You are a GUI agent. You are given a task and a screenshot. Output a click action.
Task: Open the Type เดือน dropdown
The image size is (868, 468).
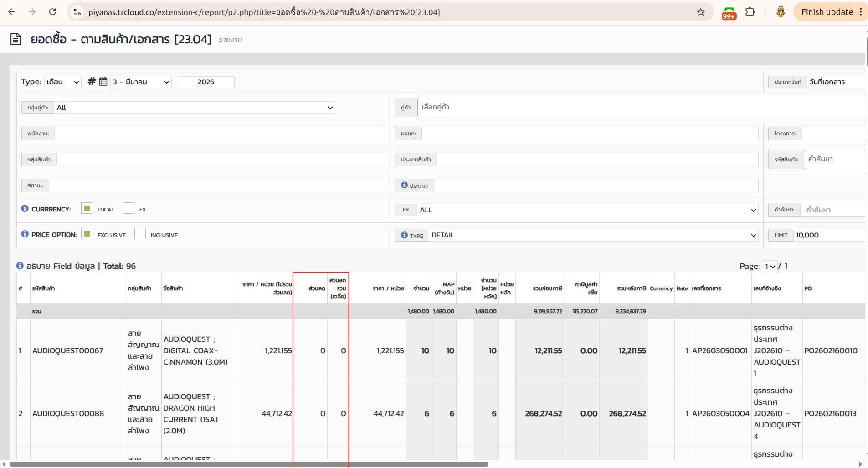(x=63, y=82)
